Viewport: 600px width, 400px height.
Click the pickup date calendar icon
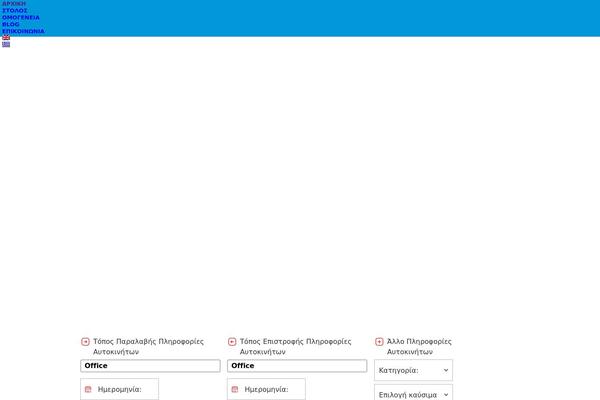tap(88, 389)
